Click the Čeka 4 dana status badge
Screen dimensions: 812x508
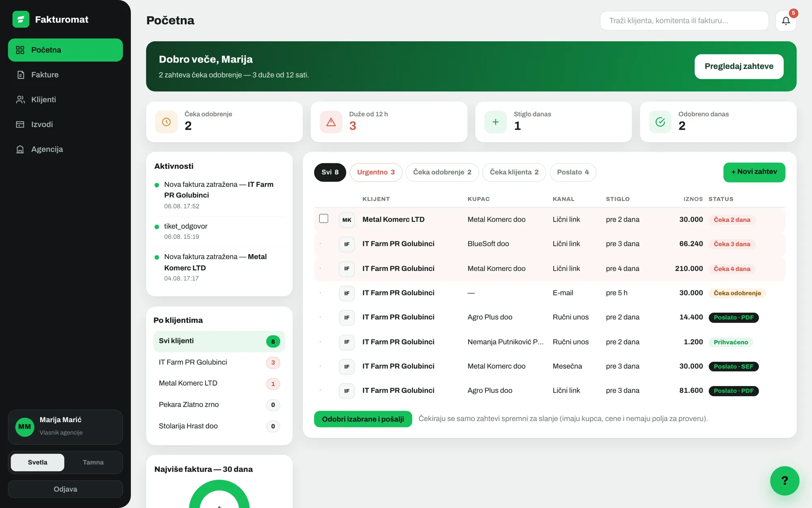pyautogui.click(x=732, y=269)
